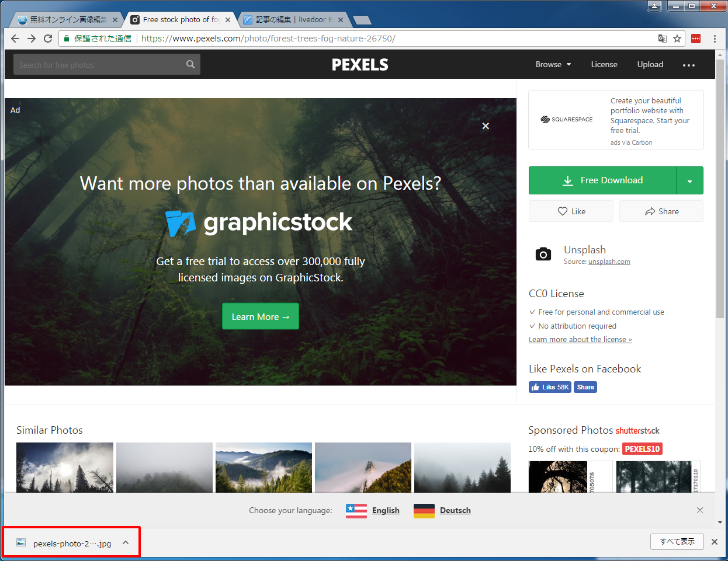
Task: Click the pexels-photo jpg downloaded file
Action: [x=72, y=543]
